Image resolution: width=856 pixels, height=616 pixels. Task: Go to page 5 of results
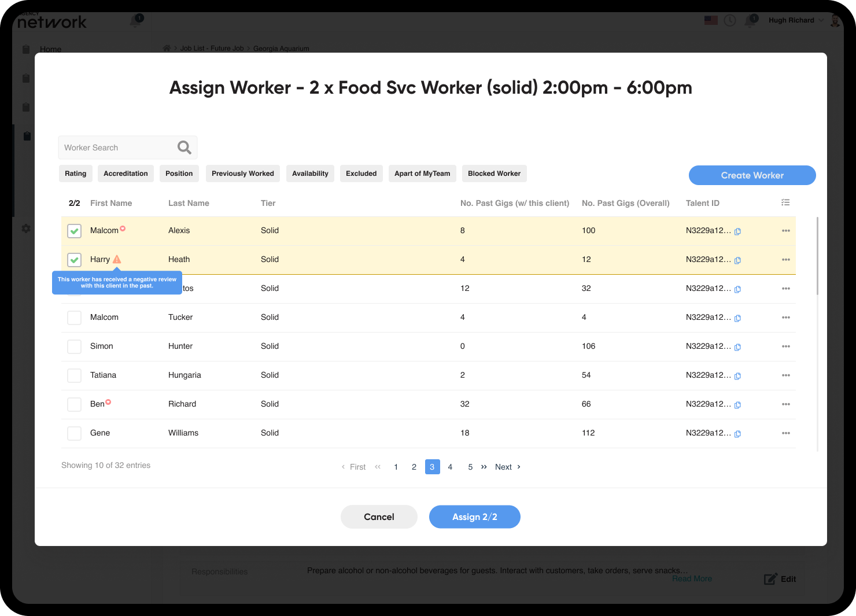point(470,467)
